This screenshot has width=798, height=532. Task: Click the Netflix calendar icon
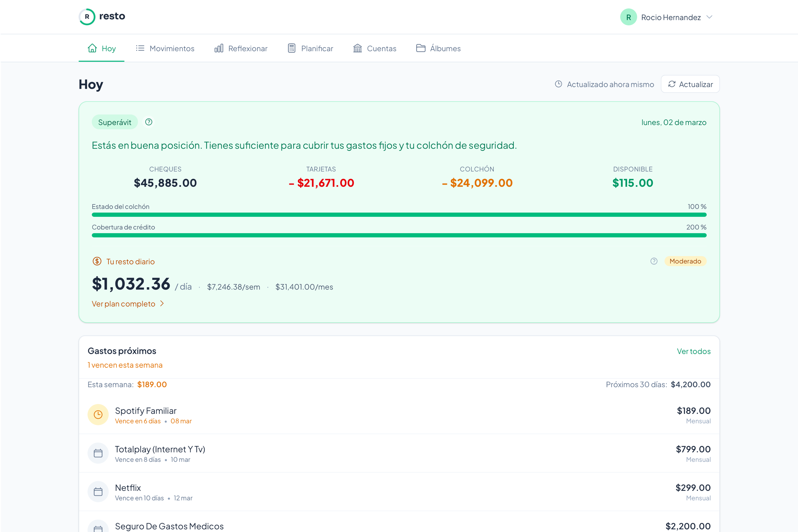(x=98, y=492)
